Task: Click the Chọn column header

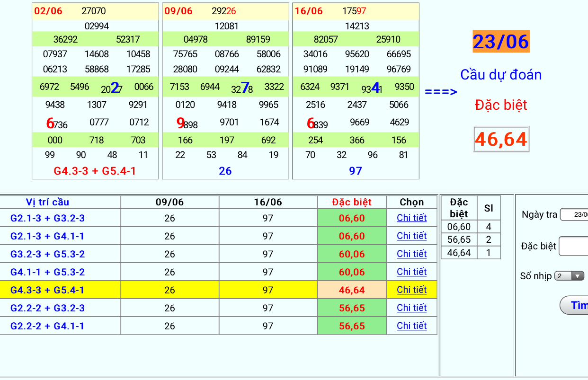Action: [411, 202]
